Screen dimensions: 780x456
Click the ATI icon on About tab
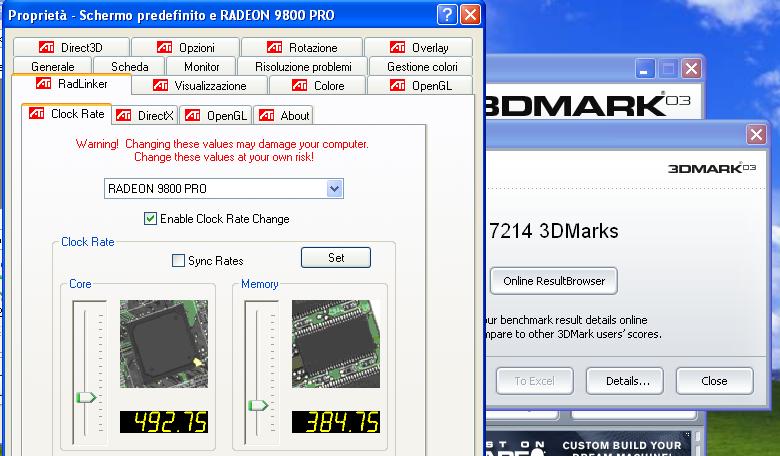point(267,115)
